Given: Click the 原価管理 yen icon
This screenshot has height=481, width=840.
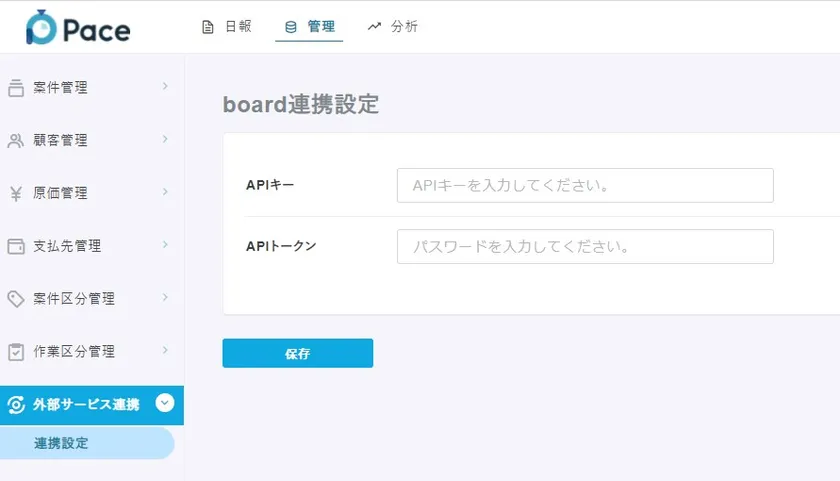Looking at the screenshot, I should pos(16,193).
